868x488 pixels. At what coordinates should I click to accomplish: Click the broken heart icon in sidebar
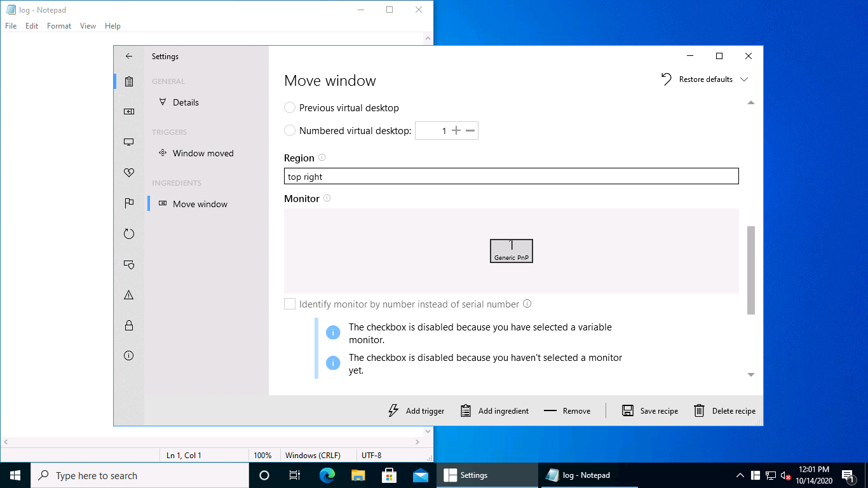click(x=129, y=173)
